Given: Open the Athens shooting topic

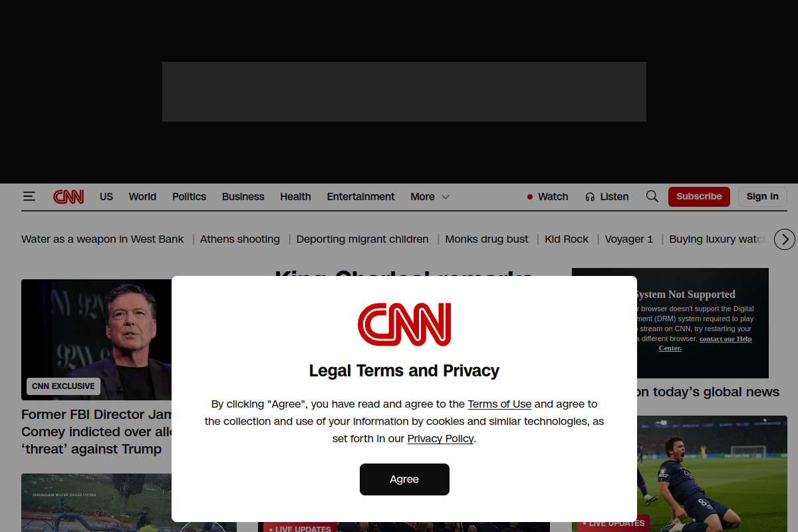Looking at the screenshot, I should point(240,239).
